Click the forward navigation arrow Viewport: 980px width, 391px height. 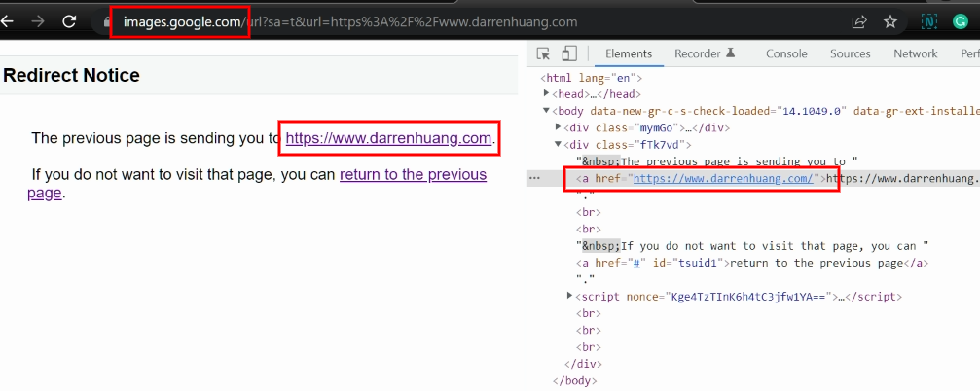tap(38, 21)
